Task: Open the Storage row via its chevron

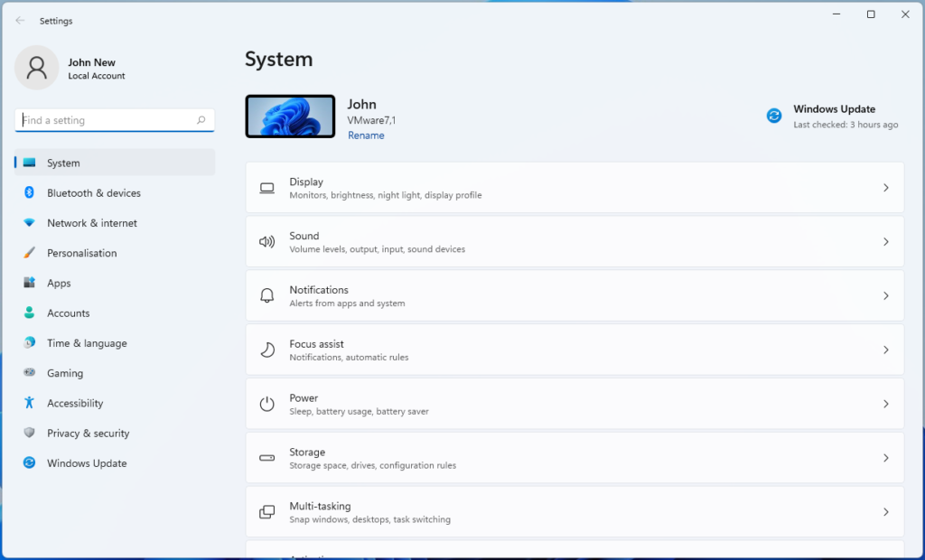Action: (886, 457)
